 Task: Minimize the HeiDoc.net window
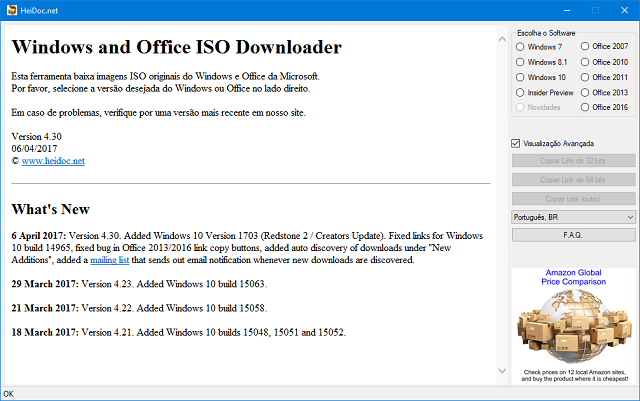[567, 10]
